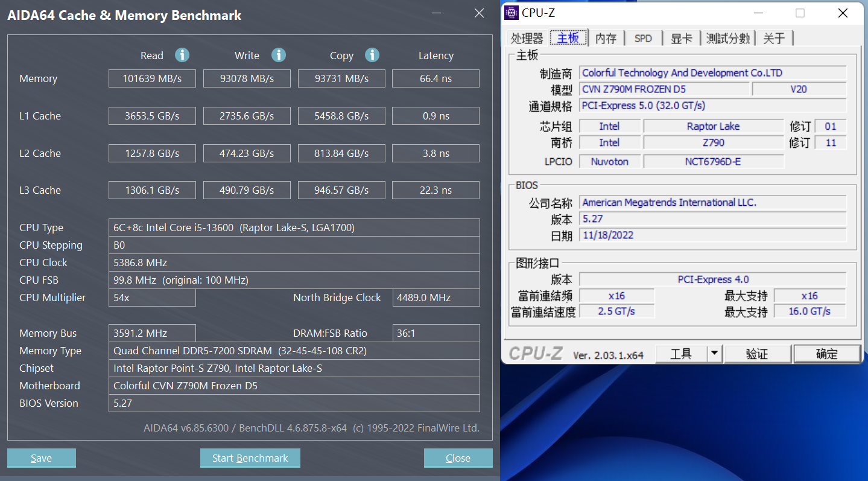Click the NCT6796D-E LPCIO field
Image resolution: width=868 pixels, height=481 pixels.
coord(714,161)
